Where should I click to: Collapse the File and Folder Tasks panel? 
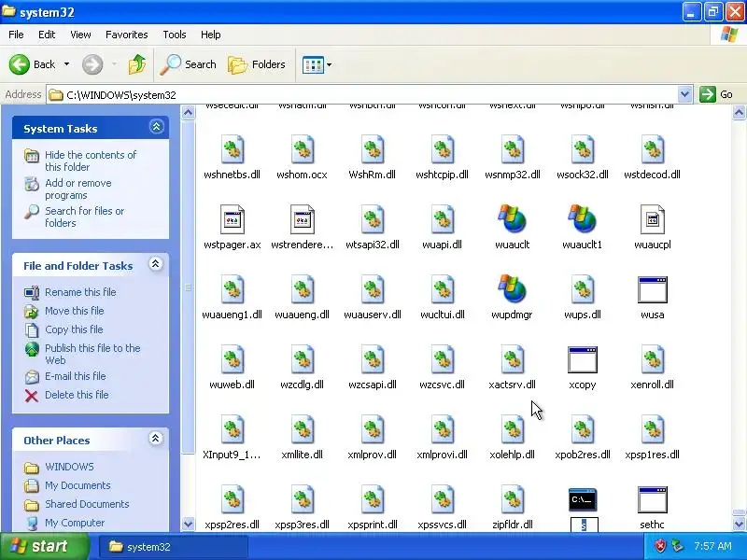[x=155, y=264]
